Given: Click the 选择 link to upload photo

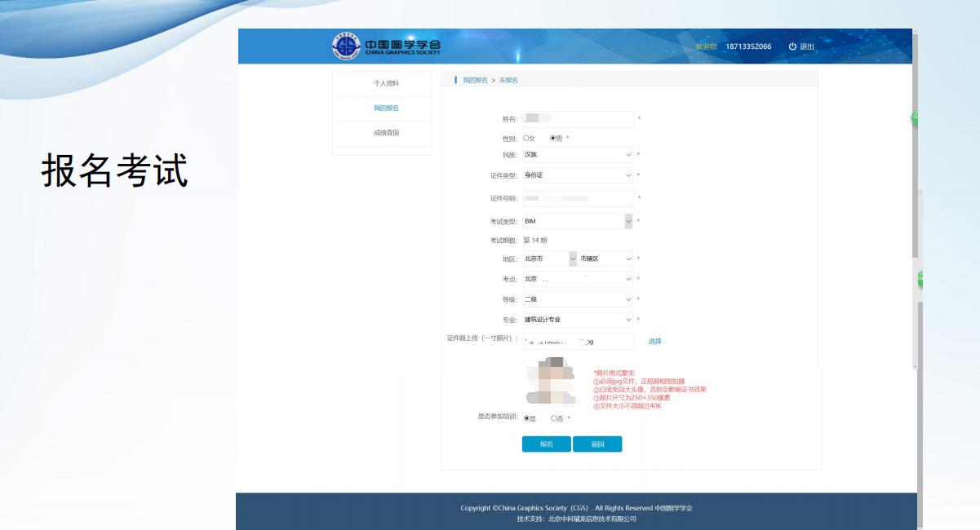Looking at the screenshot, I should (654, 341).
